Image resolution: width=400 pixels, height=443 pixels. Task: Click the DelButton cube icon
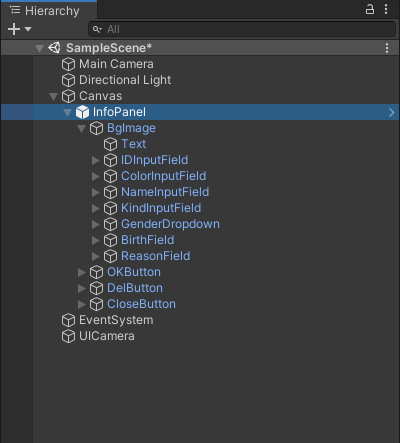pos(96,288)
